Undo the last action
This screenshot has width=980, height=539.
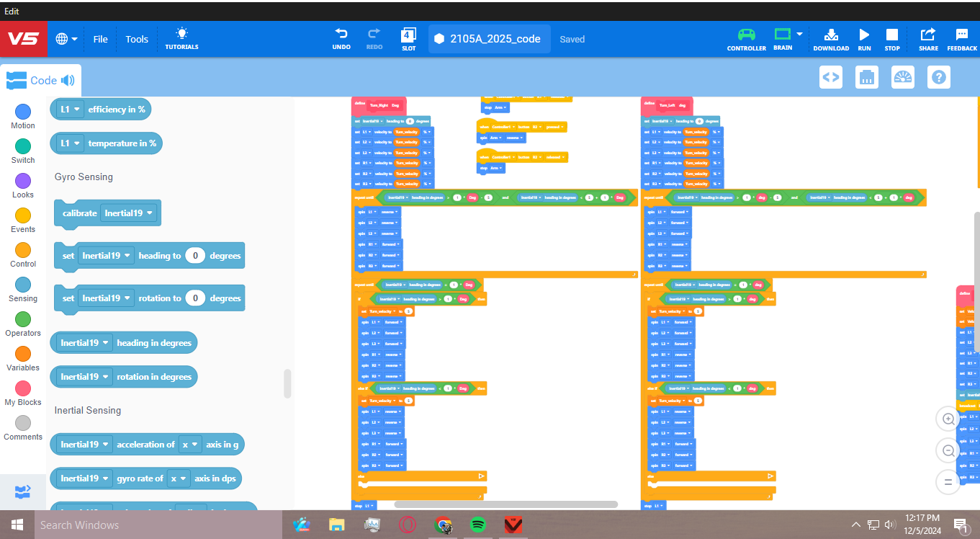point(341,39)
